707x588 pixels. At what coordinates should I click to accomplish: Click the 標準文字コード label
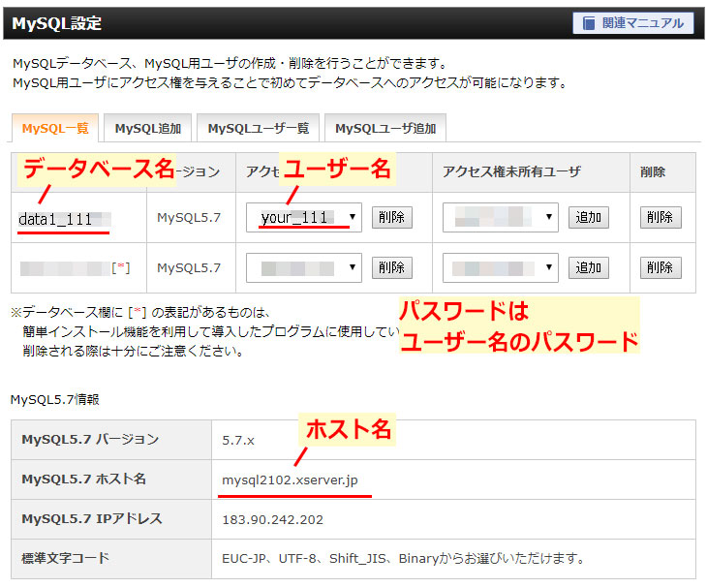(66, 558)
